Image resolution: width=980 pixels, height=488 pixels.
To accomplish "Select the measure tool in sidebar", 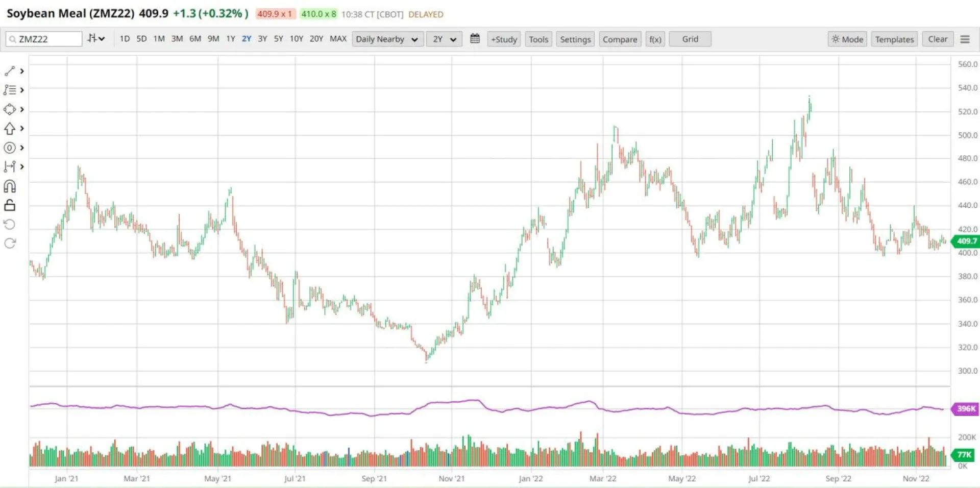I will click(x=9, y=166).
